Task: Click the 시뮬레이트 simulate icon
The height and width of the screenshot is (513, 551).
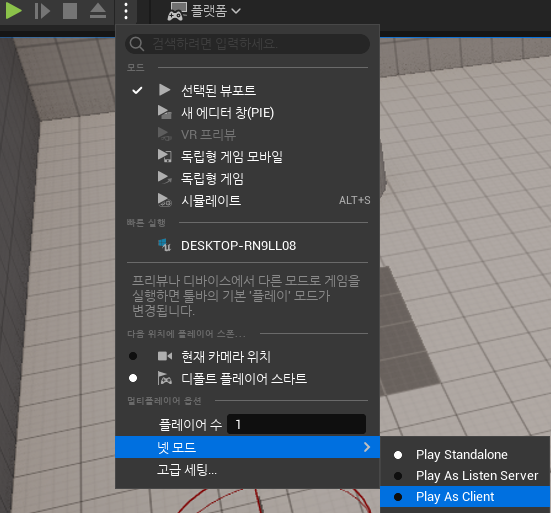Action: pyautogui.click(x=164, y=200)
